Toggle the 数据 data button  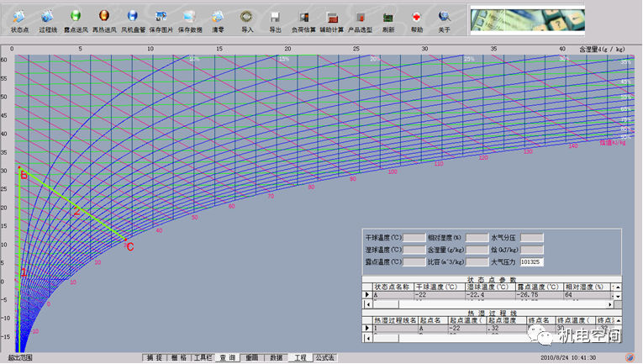pyautogui.click(x=276, y=358)
